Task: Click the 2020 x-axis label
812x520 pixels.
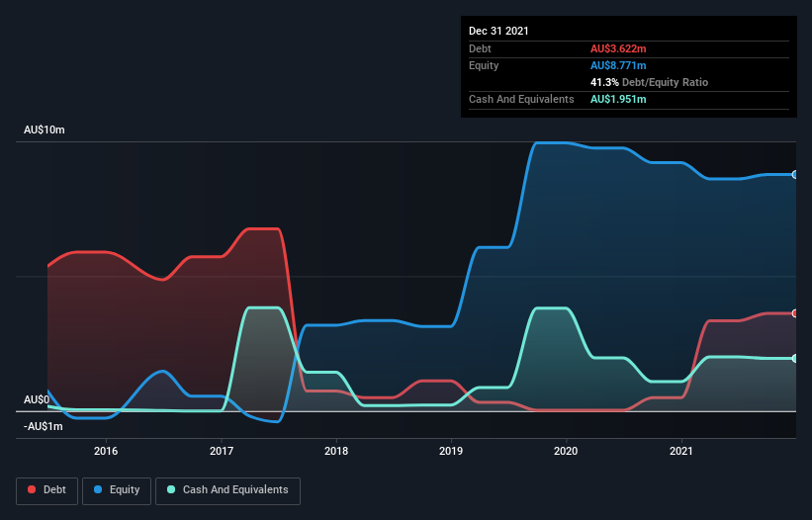Action: click(566, 451)
